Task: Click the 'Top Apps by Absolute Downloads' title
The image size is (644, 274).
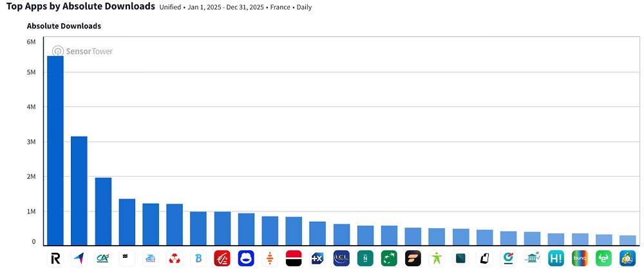Action: coord(80,6)
